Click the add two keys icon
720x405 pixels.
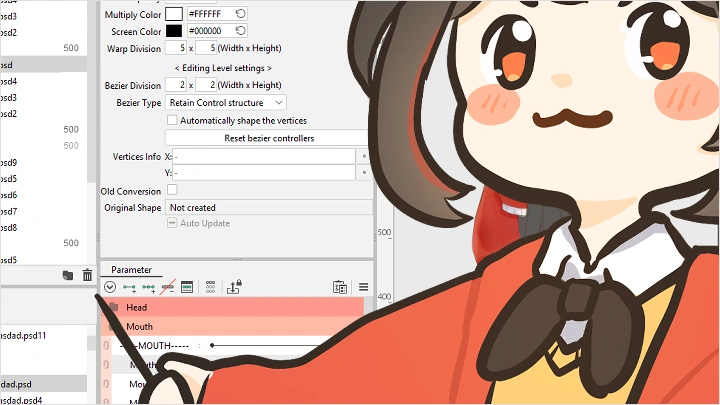pyautogui.click(x=129, y=287)
